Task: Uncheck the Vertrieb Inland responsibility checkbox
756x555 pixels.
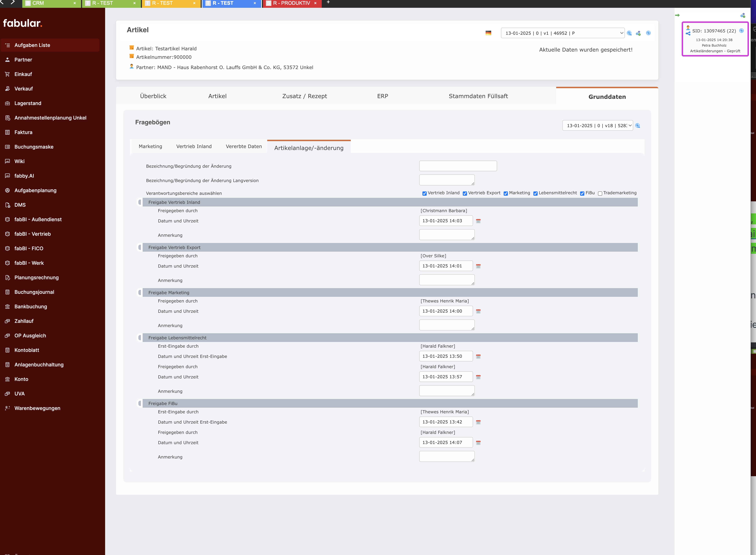Action: pyautogui.click(x=424, y=193)
